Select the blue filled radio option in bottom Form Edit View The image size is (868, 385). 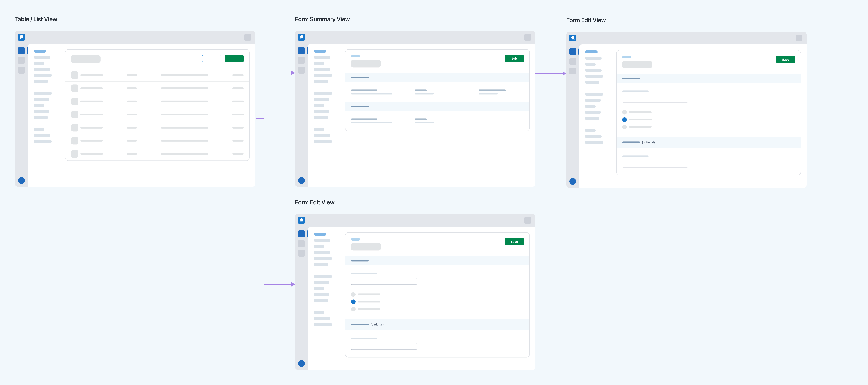coord(353,302)
